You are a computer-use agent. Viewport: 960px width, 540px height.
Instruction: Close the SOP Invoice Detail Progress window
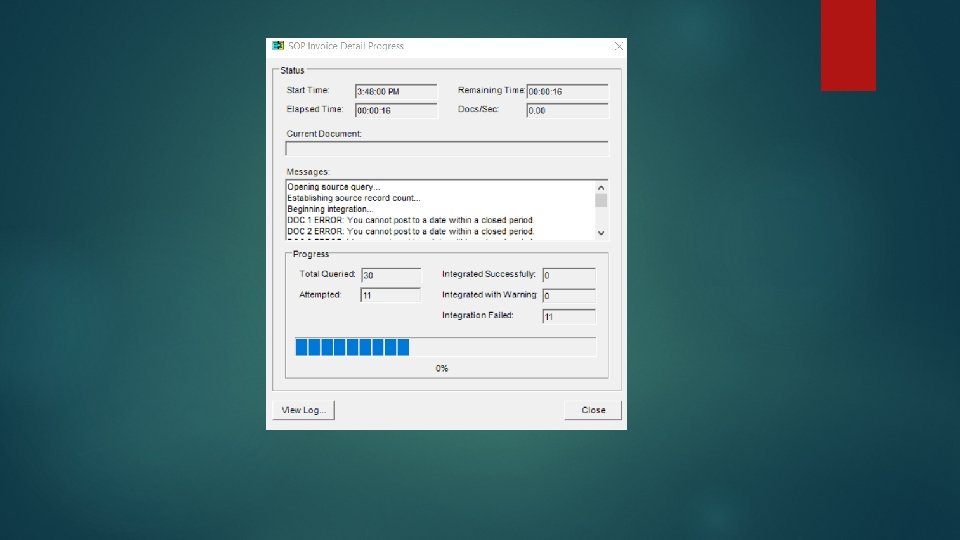(x=618, y=46)
